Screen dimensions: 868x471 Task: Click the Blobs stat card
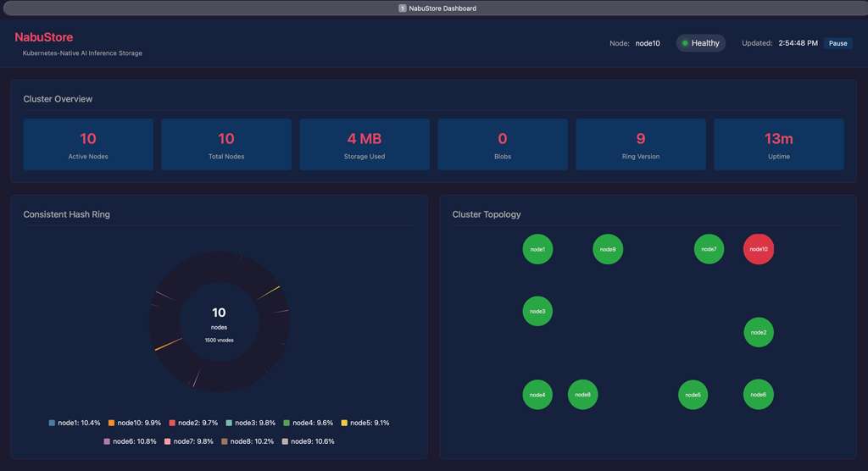[503, 144]
